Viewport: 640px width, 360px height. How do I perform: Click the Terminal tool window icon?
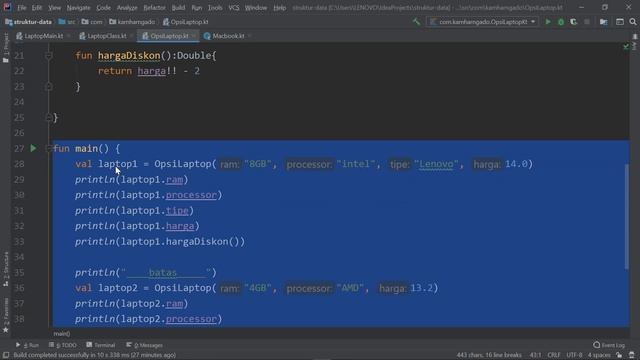89,345
